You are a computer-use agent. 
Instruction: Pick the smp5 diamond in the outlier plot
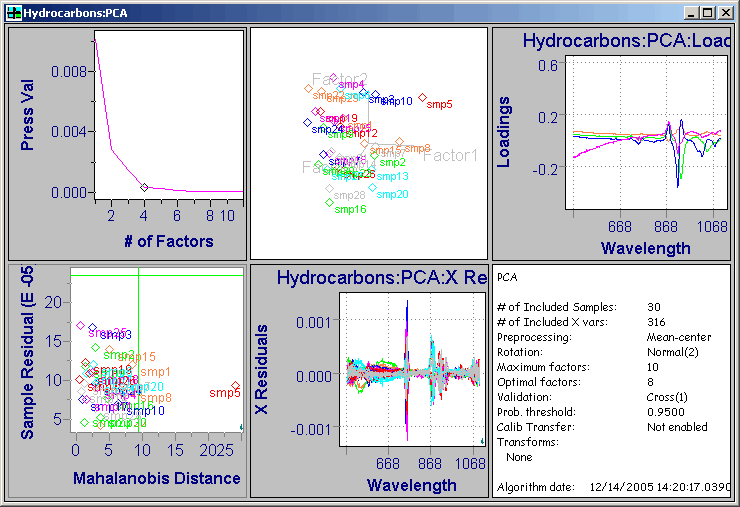(235, 386)
